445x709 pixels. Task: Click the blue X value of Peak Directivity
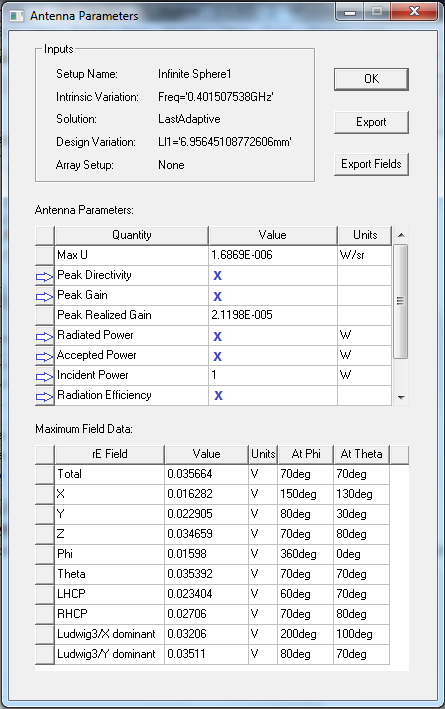pos(218,276)
